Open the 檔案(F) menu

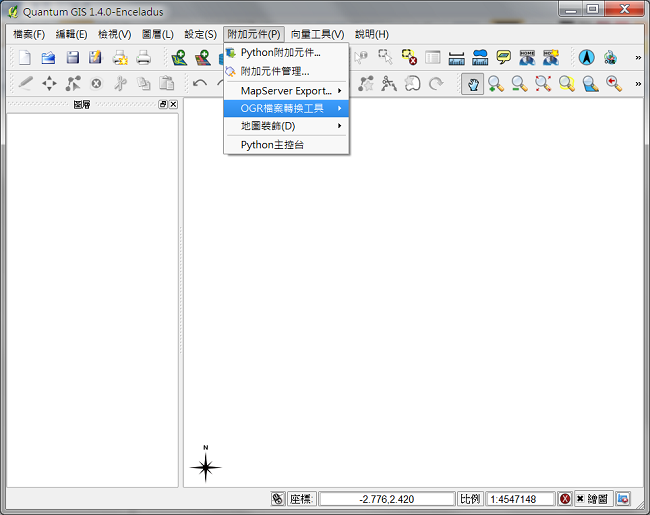click(29, 34)
